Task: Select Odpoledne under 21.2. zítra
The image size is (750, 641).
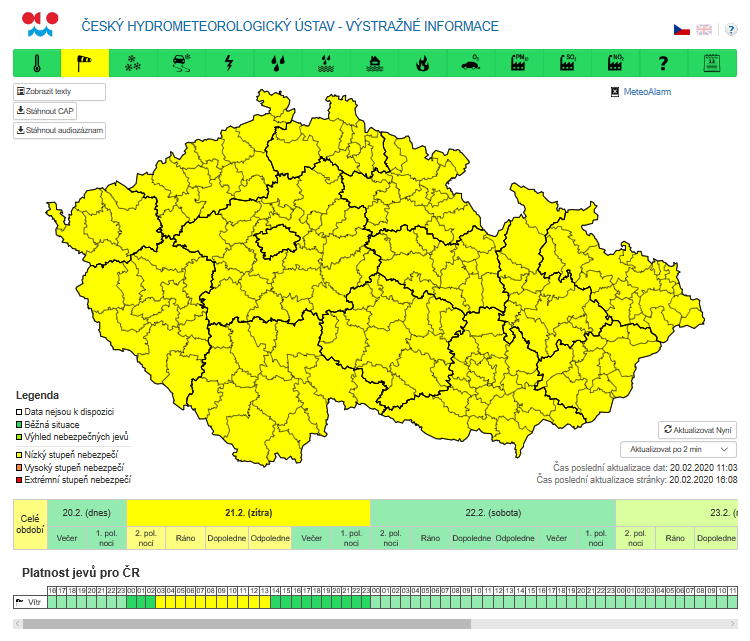Action: (x=270, y=538)
